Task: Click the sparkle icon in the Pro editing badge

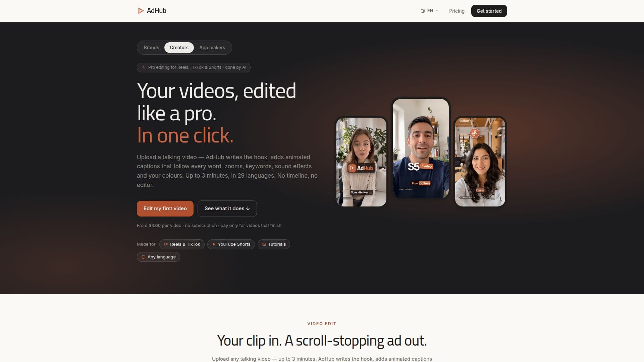Action: point(143,67)
